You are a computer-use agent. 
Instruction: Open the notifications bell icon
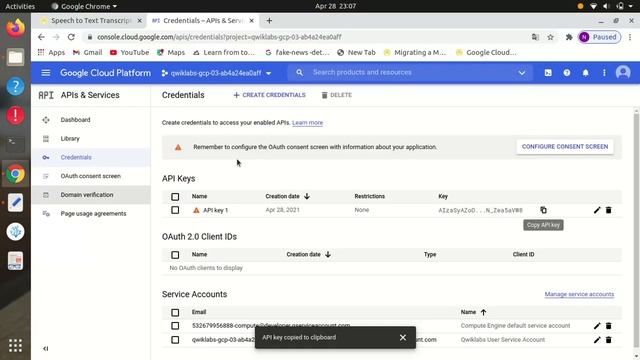[585, 73]
